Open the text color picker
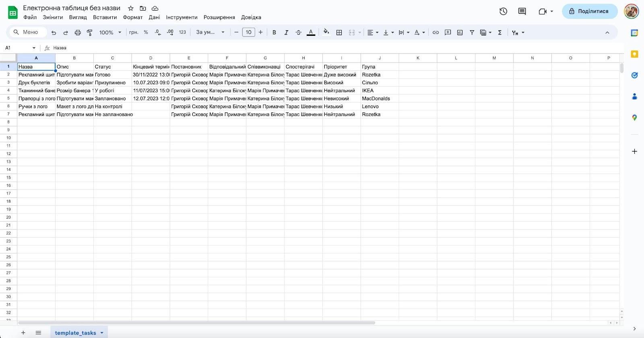644x338 pixels. 311,33
